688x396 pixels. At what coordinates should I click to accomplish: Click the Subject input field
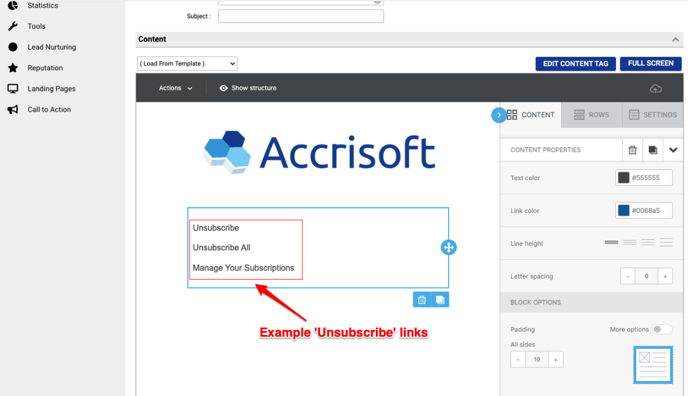(301, 16)
